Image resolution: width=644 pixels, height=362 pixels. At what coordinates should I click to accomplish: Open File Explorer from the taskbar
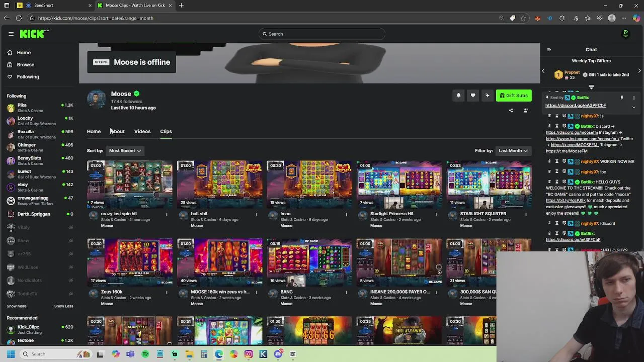tap(189, 354)
